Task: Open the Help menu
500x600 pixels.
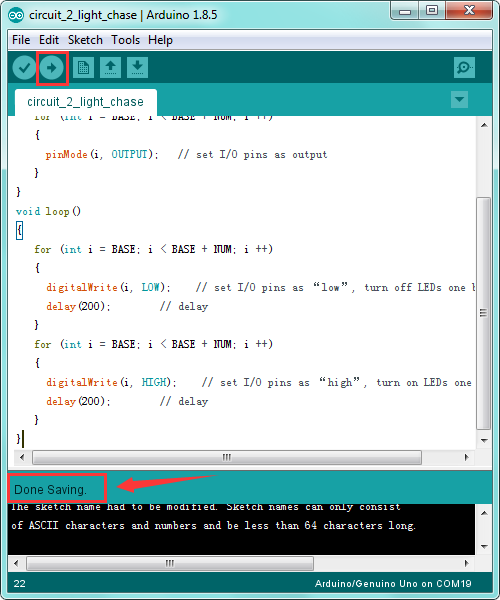Action: 160,40
